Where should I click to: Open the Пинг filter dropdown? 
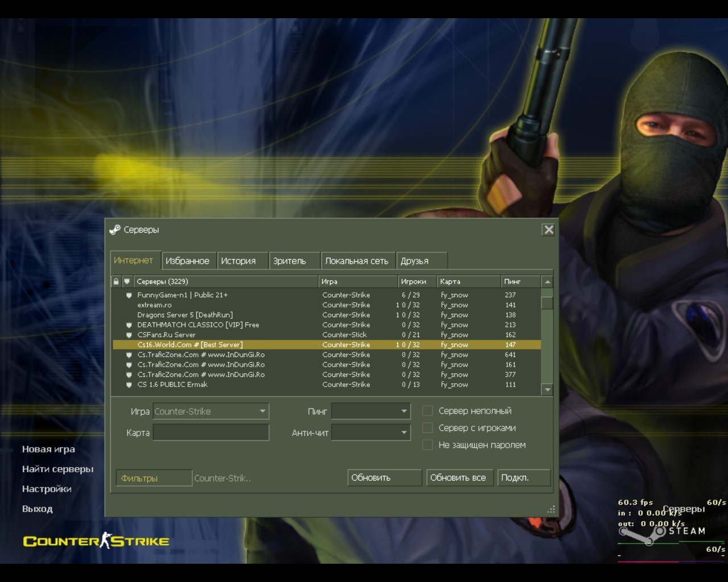[x=371, y=411]
